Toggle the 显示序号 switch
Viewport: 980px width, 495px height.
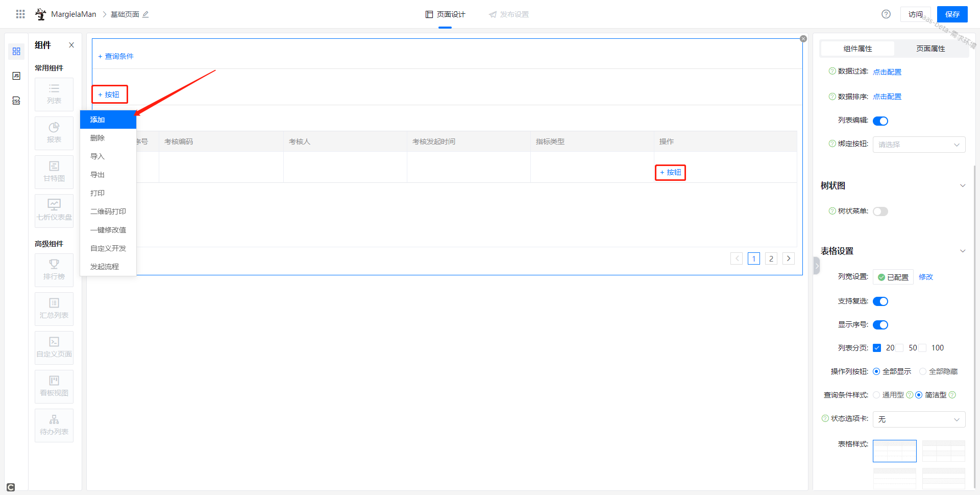[880, 325]
